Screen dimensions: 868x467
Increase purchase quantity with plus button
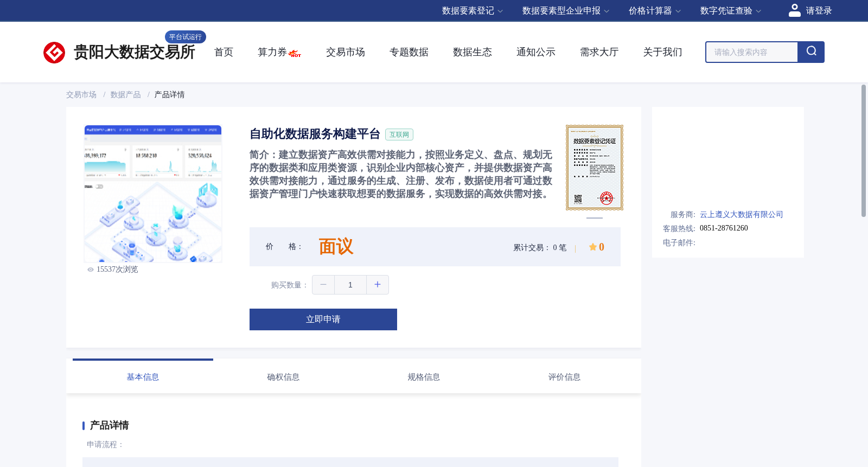click(378, 285)
